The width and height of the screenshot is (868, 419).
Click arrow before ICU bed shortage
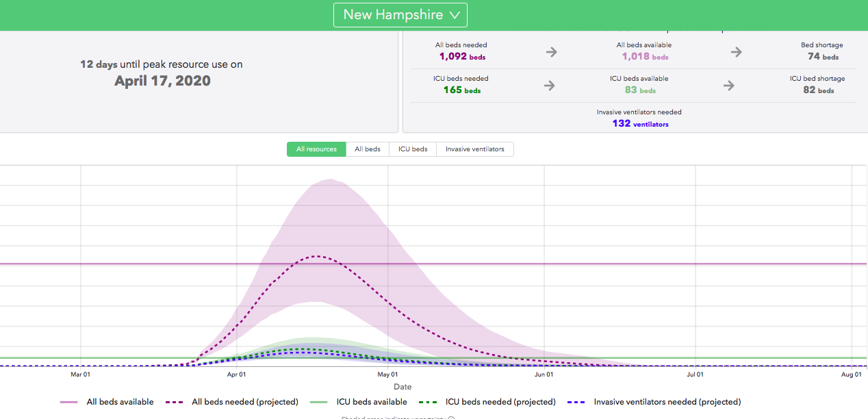pyautogui.click(x=729, y=86)
